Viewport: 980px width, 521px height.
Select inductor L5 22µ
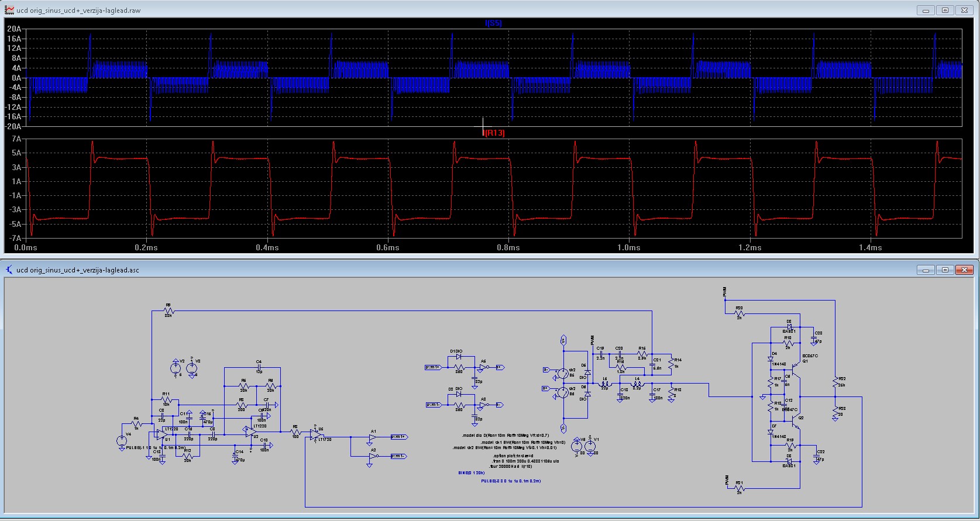click(x=604, y=382)
